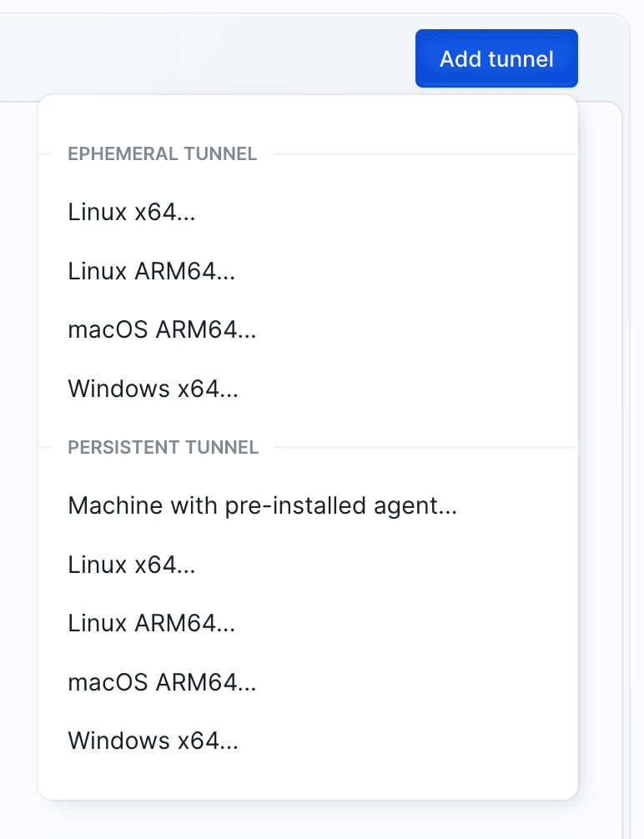Image resolution: width=644 pixels, height=839 pixels.
Task: Set up persistent tunnel on pre-installed agent machine
Action: [x=262, y=505]
